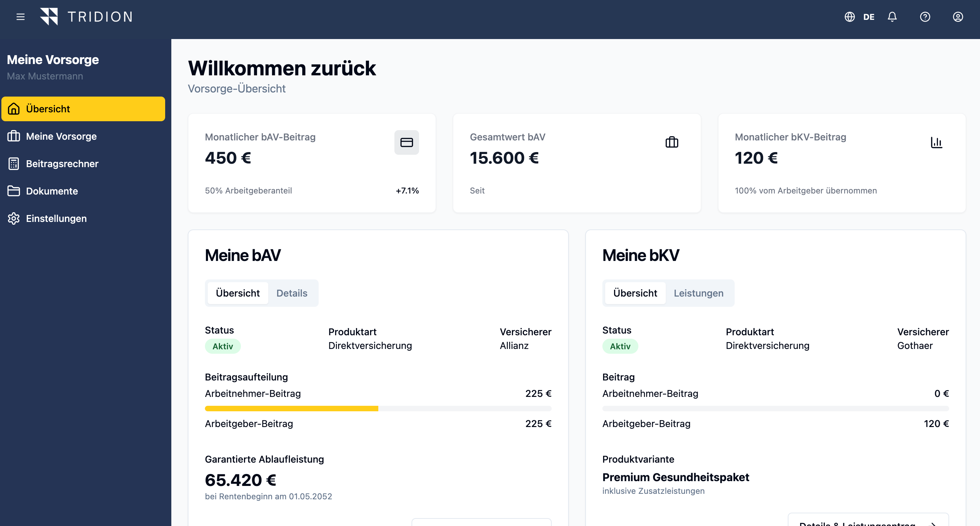Select Übersicht tab in Meine bKV
The height and width of the screenshot is (526, 980).
pyautogui.click(x=635, y=293)
